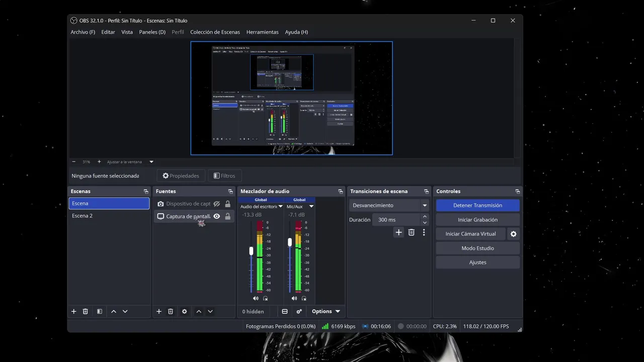Viewport: 644px width, 362px height.
Task: Move source down in Fuentes panel
Action: [210, 311]
